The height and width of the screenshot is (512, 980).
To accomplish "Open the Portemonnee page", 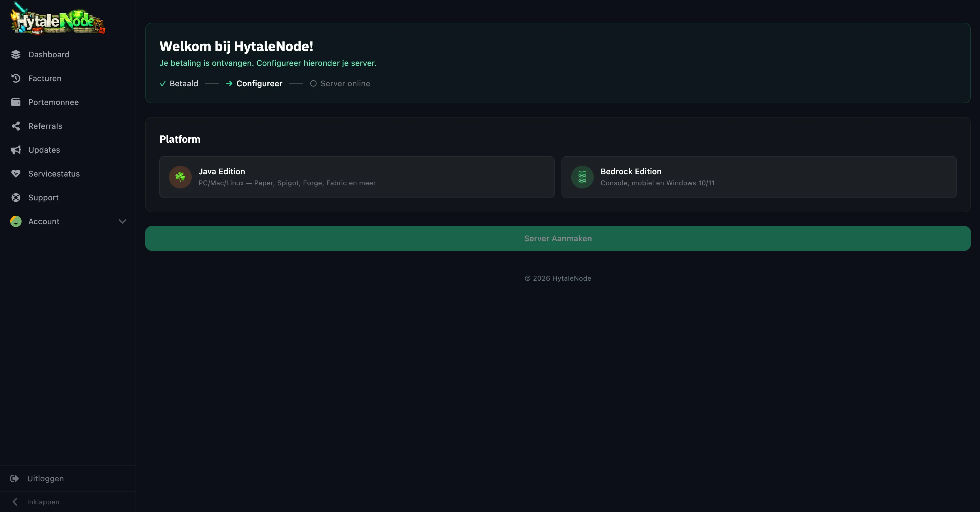I will point(68,102).
